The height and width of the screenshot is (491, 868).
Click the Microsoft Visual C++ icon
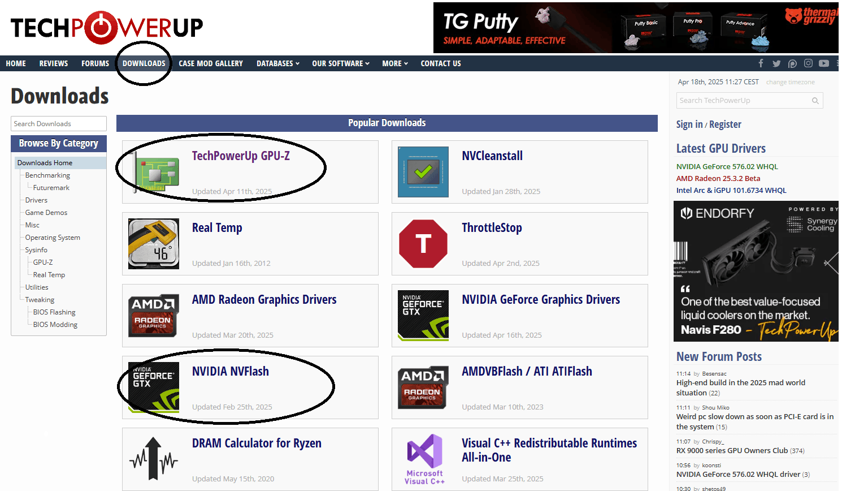click(x=424, y=459)
